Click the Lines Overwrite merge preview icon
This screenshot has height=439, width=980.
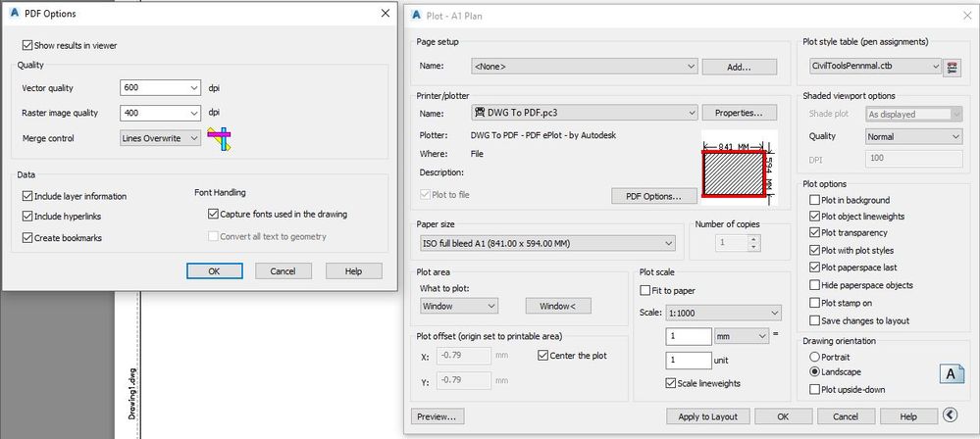coord(220,138)
